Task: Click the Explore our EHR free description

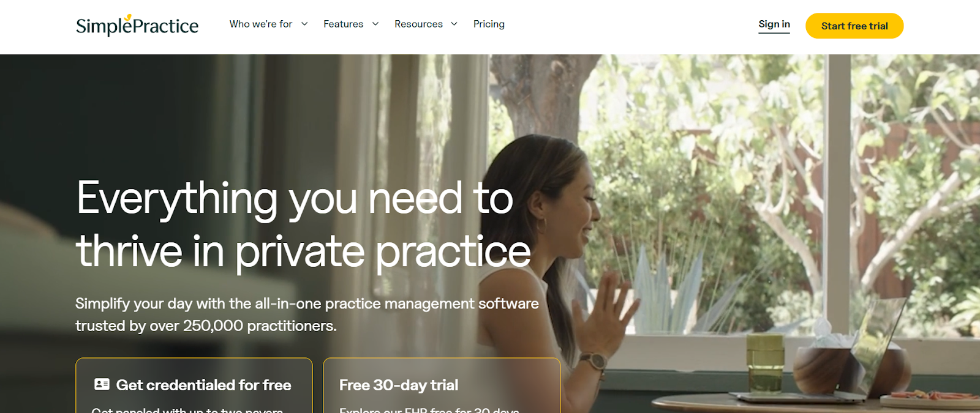Action: point(429,409)
